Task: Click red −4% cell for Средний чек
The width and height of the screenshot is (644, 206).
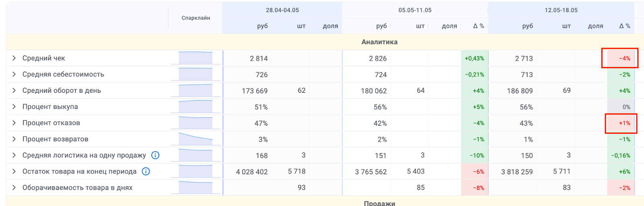Action: [620, 58]
